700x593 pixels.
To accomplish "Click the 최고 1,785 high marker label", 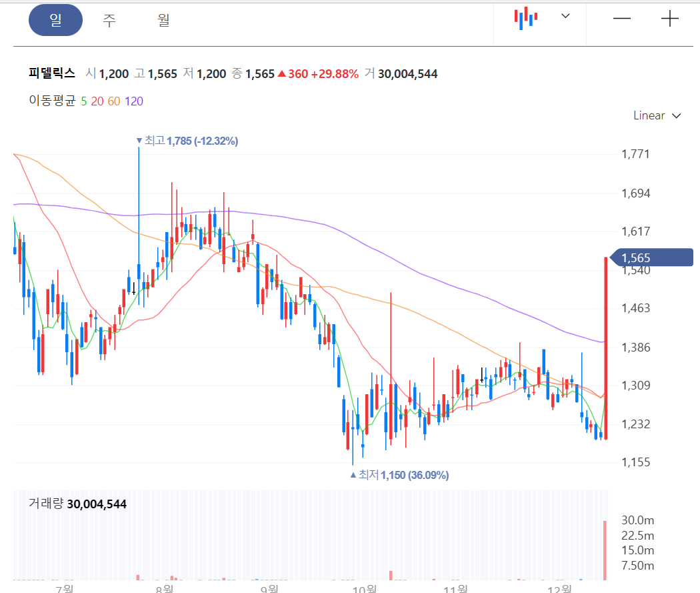I will tap(187, 141).
